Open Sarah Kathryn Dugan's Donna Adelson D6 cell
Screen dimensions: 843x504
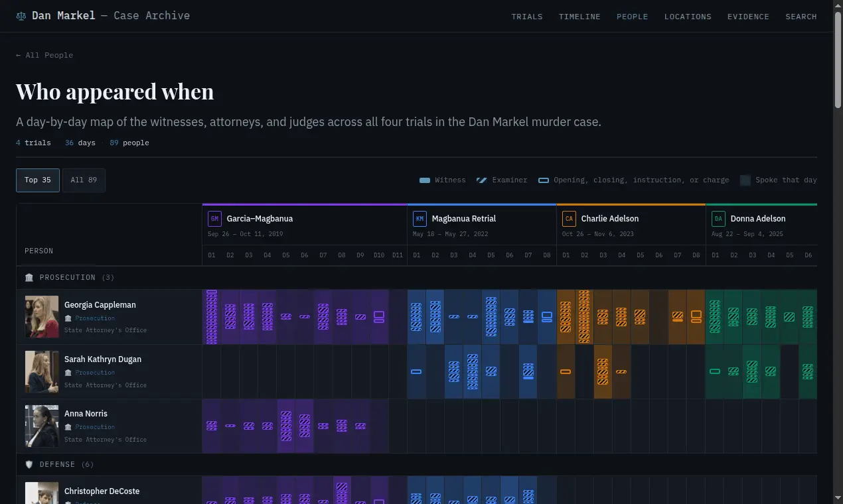coord(808,371)
